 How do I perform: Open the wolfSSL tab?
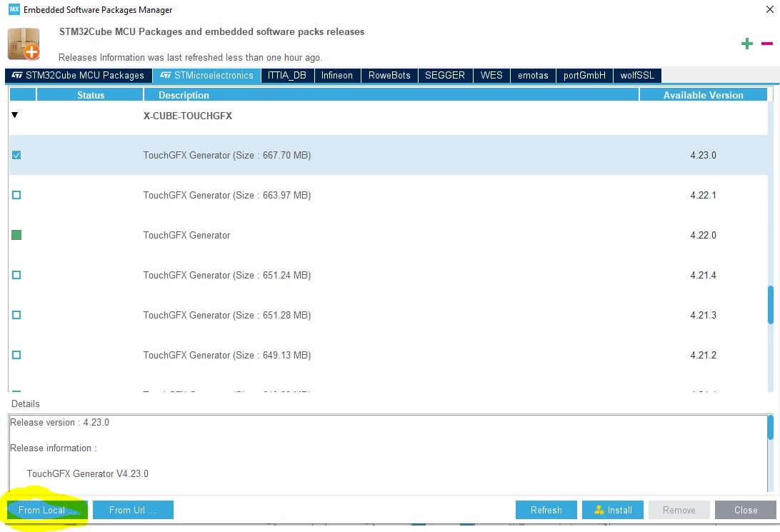click(x=637, y=76)
